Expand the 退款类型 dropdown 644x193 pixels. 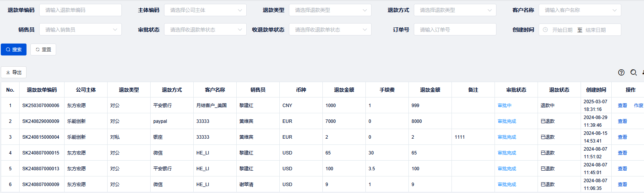coord(330,10)
